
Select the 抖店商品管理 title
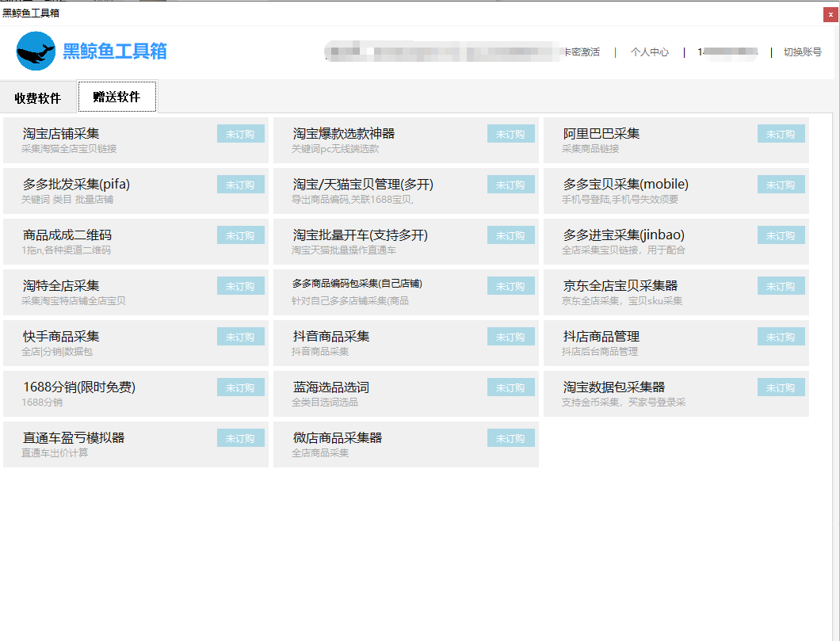(x=601, y=336)
